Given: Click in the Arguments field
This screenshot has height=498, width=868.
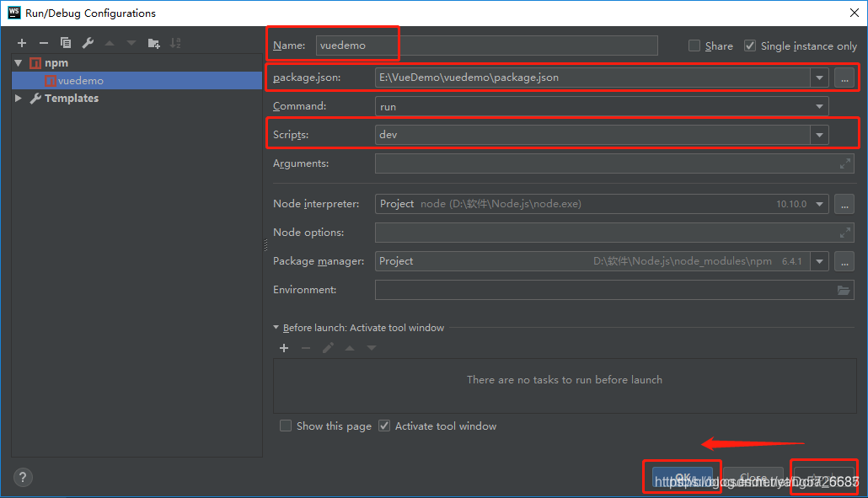Looking at the screenshot, I should 614,163.
